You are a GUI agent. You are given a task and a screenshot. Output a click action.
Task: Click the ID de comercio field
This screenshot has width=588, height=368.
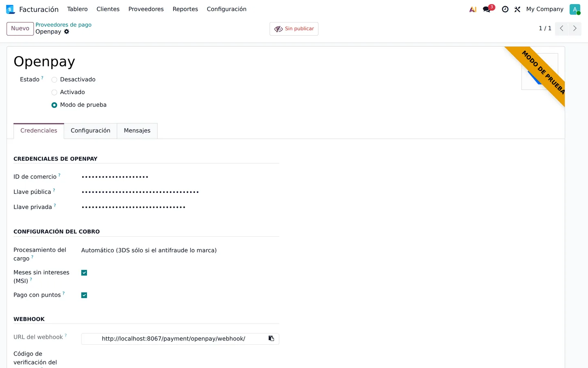[x=180, y=177]
